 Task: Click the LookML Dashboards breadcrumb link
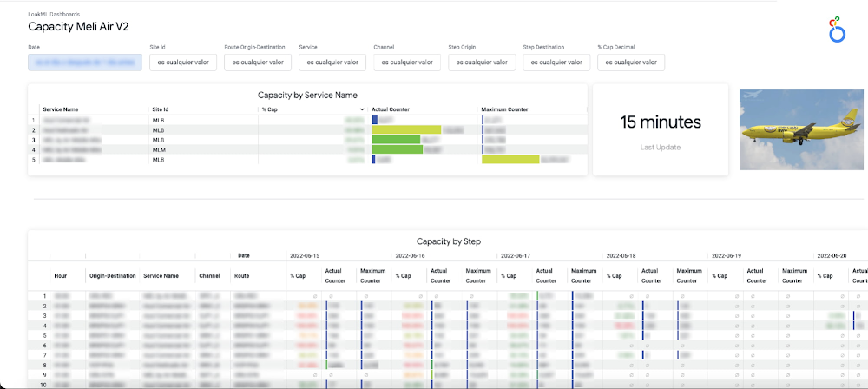point(53,15)
